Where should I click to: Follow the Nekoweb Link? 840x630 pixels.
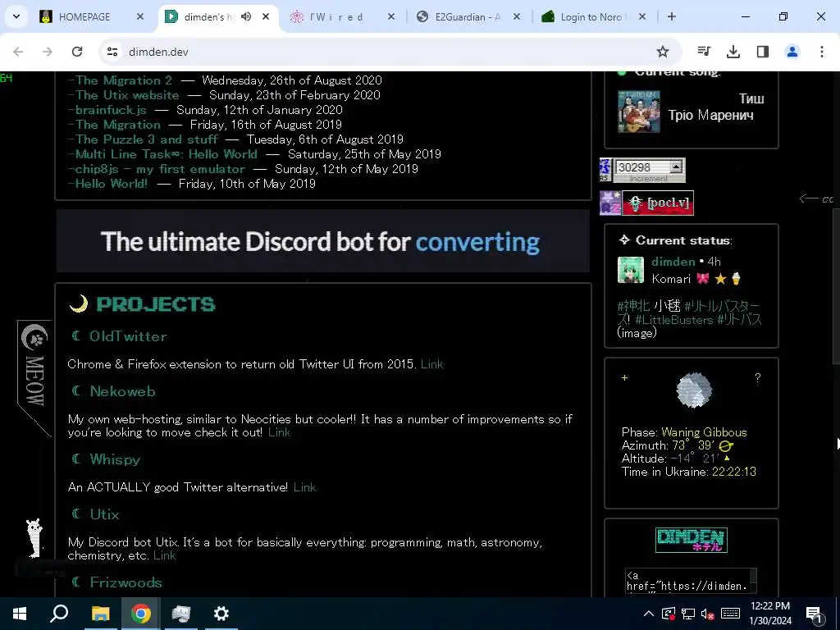pos(279,432)
